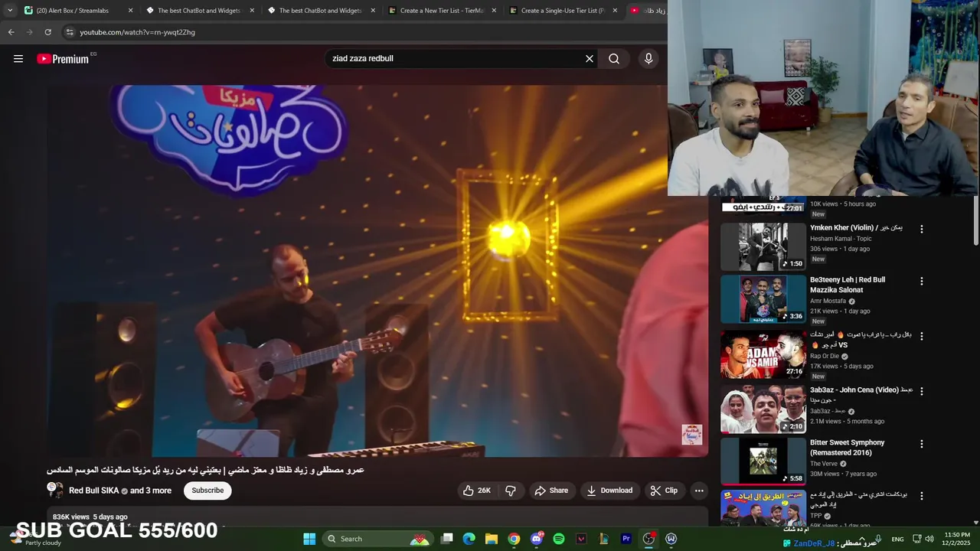Open Task View on the taskbar
This screenshot has height=551, width=980.
click(447, 539)
